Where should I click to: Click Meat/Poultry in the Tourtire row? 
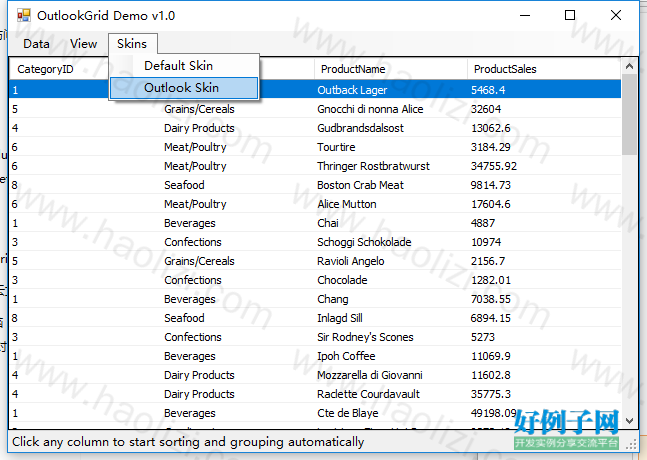[x=195, y=147]
